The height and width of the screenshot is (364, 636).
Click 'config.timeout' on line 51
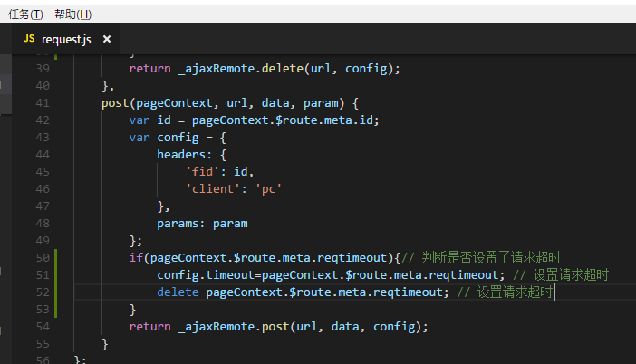coord(206,275)
